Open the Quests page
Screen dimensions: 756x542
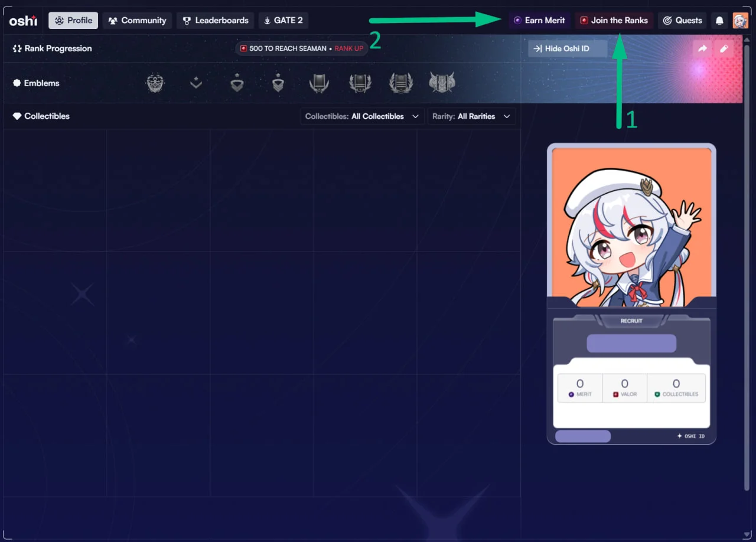pyautogui.click(x=682, y=21)
